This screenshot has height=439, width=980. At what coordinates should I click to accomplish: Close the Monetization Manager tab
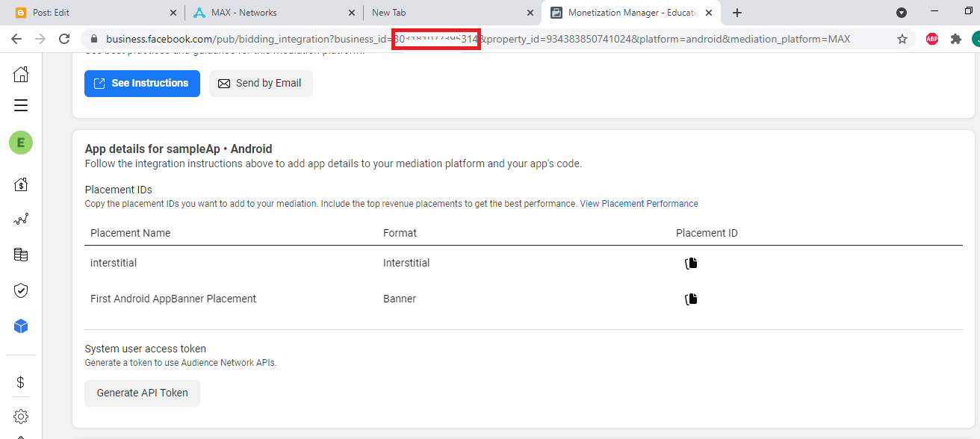coord(709,13)
